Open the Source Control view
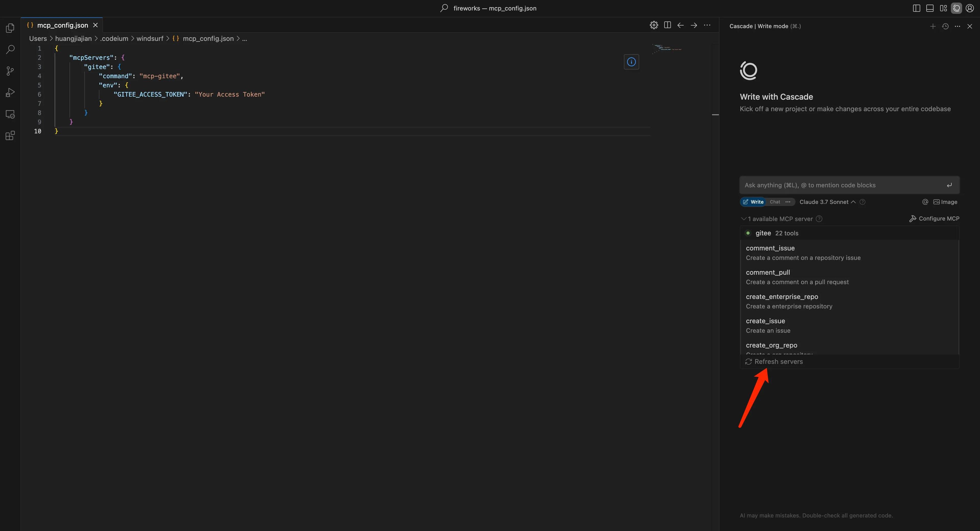980x531 pixels. coord(10,71)
